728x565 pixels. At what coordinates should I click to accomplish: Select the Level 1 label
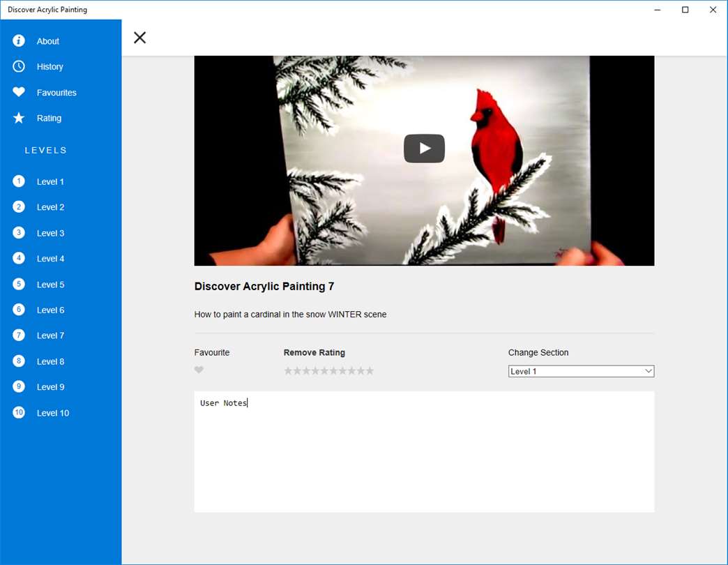(50, 181)
